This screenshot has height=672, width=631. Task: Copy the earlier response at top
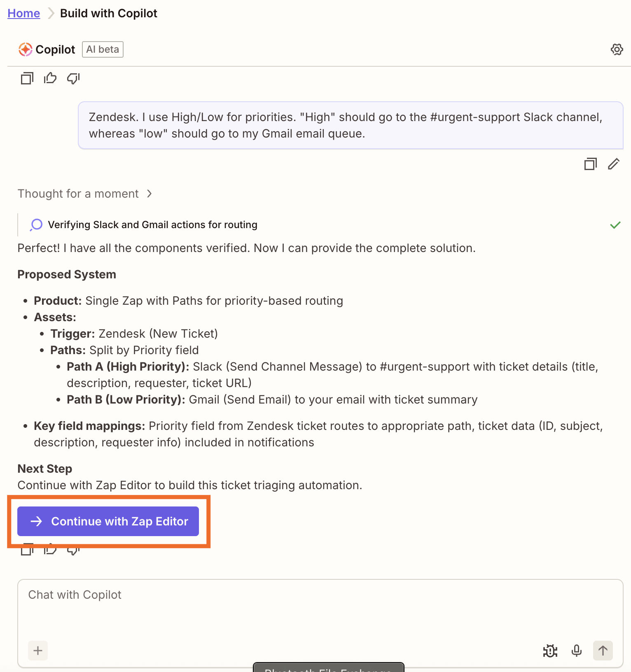click(27, 78)
